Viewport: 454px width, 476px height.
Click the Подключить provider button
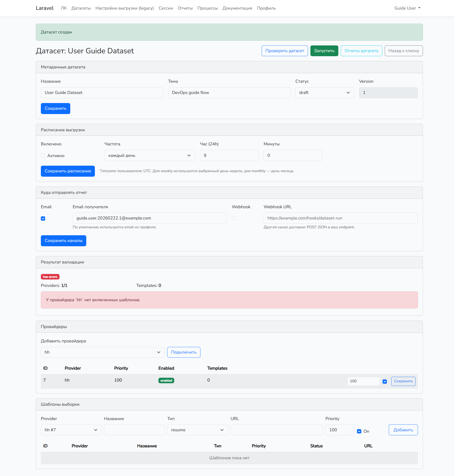coord(184,352)
